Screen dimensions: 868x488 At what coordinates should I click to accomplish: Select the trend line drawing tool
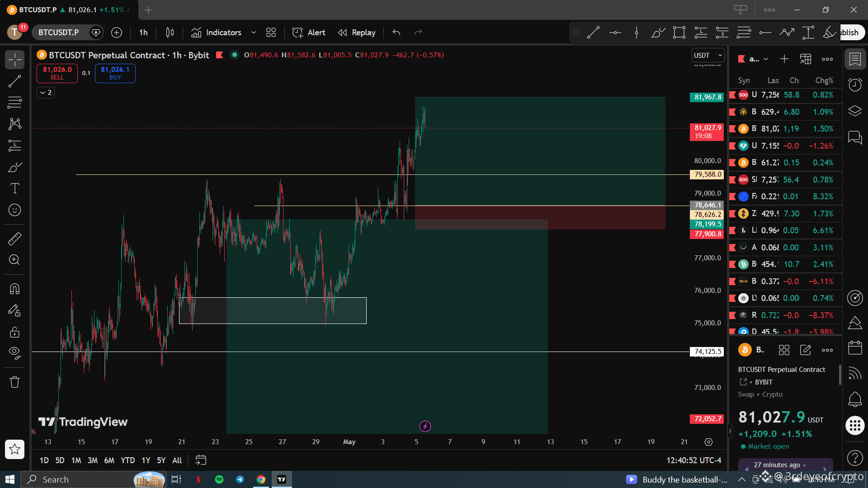click(14, 81)
